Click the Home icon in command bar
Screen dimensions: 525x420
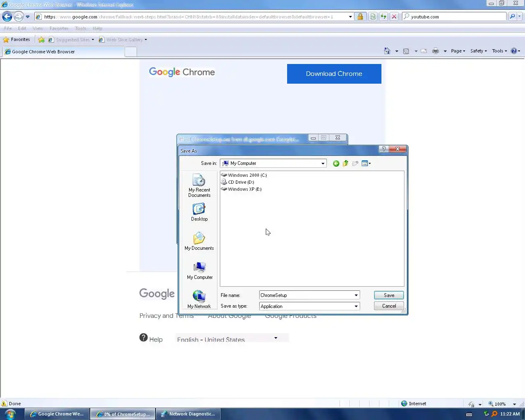coord(387,51)
